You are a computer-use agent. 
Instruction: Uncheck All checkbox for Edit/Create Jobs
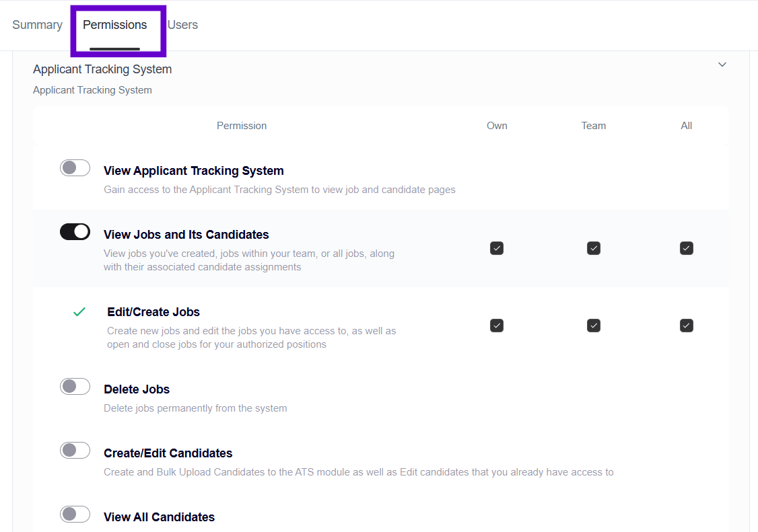[686, 326]
